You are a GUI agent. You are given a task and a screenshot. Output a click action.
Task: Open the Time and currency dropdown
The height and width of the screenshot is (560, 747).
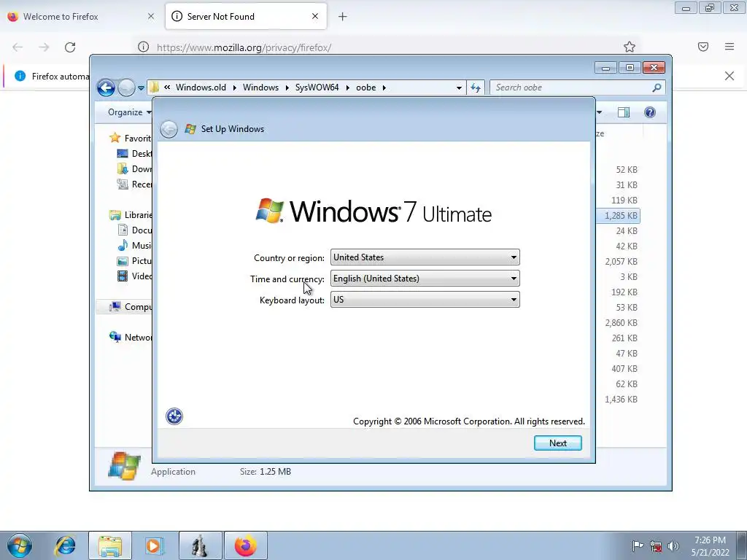[425, 279]
